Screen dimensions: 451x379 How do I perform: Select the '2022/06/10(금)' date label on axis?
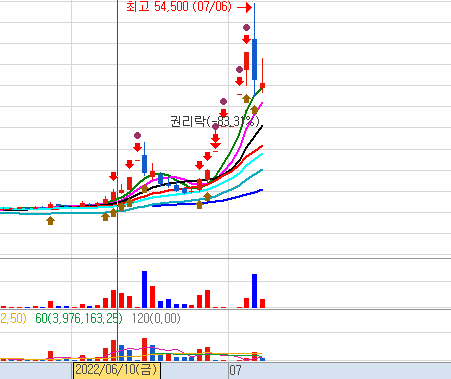117,370
